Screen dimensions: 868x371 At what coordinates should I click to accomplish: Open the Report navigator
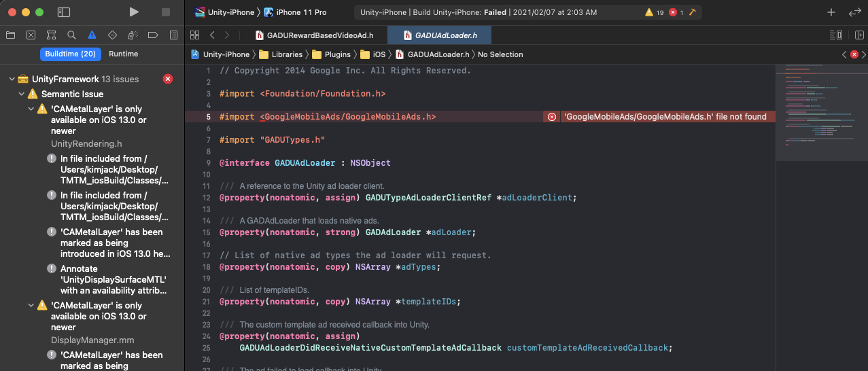tap(174, 35)
